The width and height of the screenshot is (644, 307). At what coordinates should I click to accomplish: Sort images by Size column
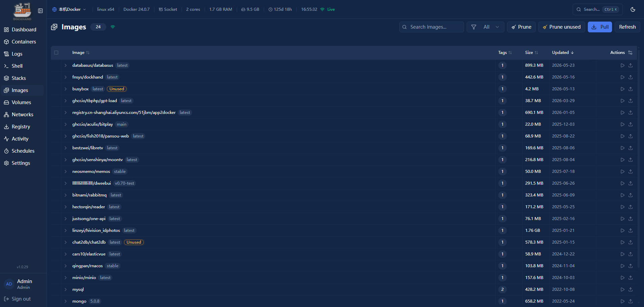click(532, 53)
